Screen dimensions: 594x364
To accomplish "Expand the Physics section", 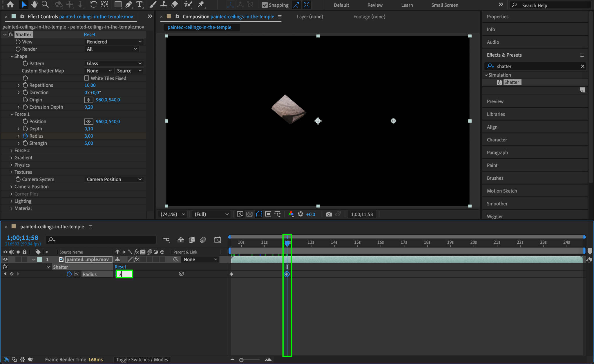I will pyautogui.click(x=11, y=165).
